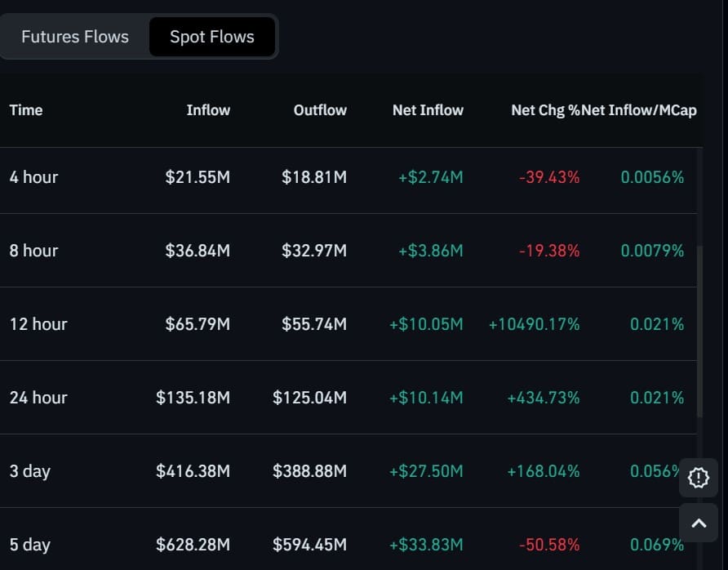
Task: Click the +10490.17% net change value
Action: click(534, 324)
